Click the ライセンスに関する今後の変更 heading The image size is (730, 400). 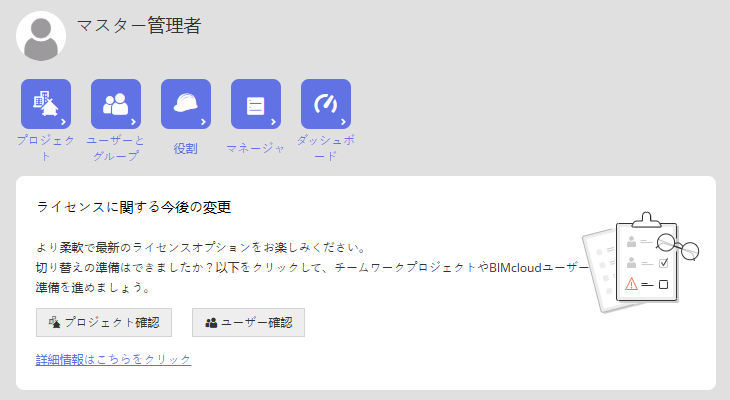coord(134,207)
